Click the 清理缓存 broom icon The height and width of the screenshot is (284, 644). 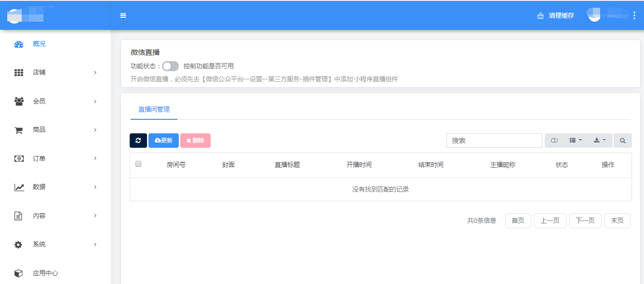[540, 16]
